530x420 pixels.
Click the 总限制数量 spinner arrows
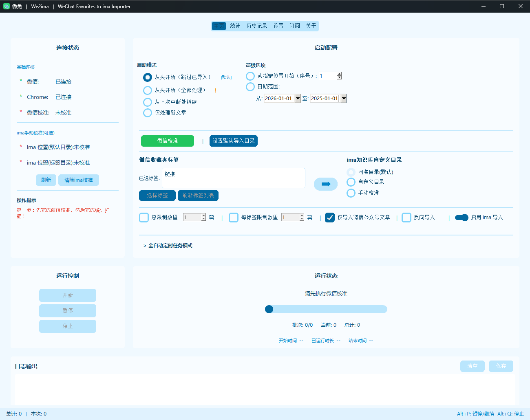[203, 218]
